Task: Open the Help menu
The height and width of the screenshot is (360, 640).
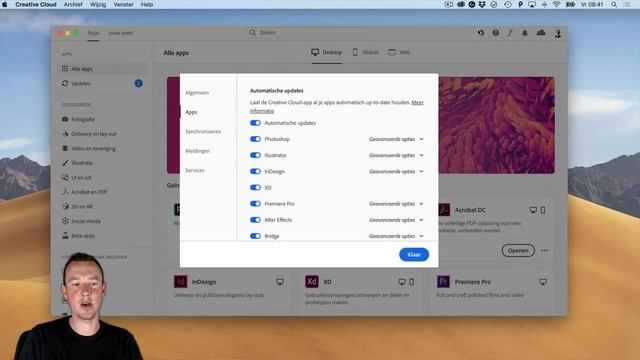Action: (147, 4)
